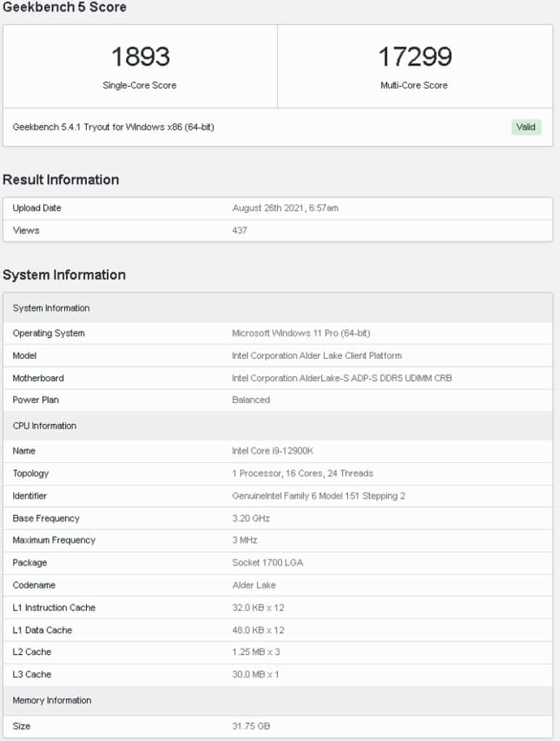
Task: Select the AlderLake-S ADP-S DDR5 UDIMM CRB value
Action: coord(342,378)
